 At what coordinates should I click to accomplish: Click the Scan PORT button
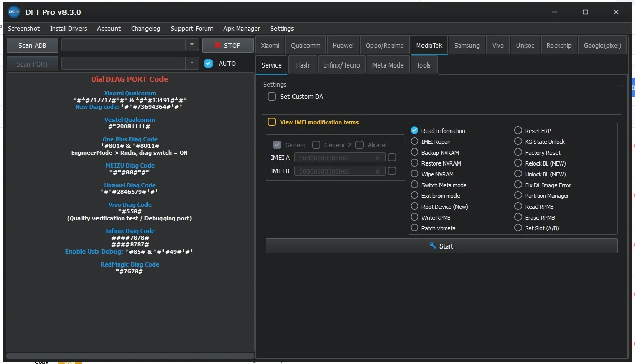coord(32,64)
